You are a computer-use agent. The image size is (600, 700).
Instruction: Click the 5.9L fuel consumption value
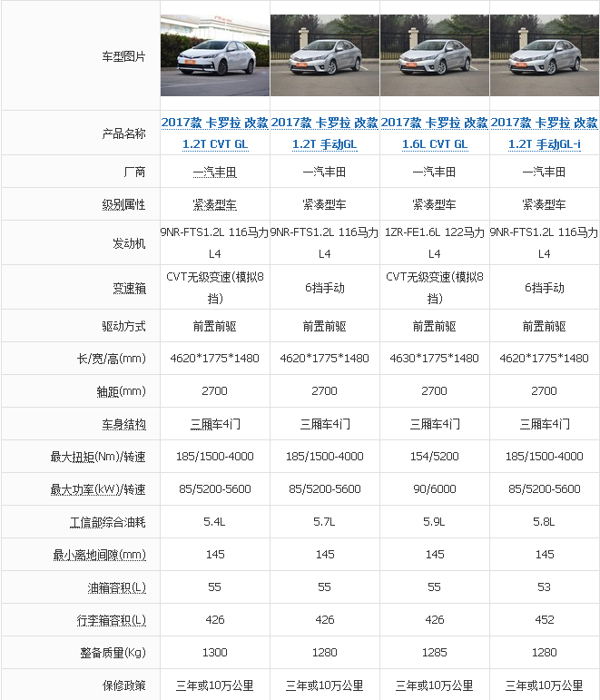[435, 521]
